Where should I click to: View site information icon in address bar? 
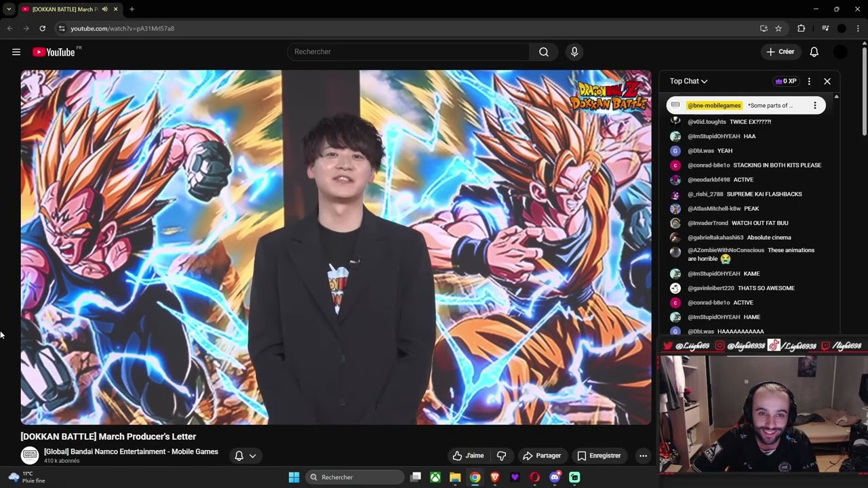[62, 28]
